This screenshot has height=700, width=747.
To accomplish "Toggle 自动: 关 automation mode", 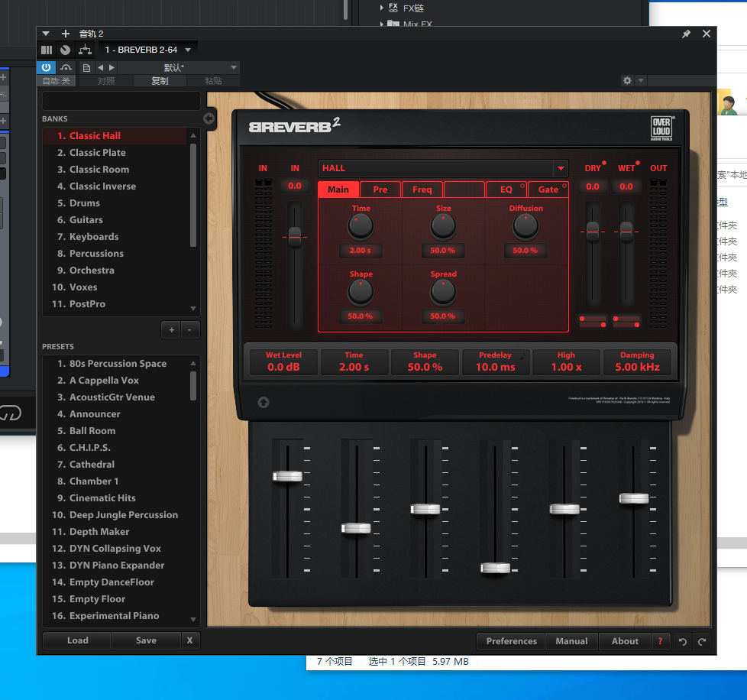I will pos(57,81).
